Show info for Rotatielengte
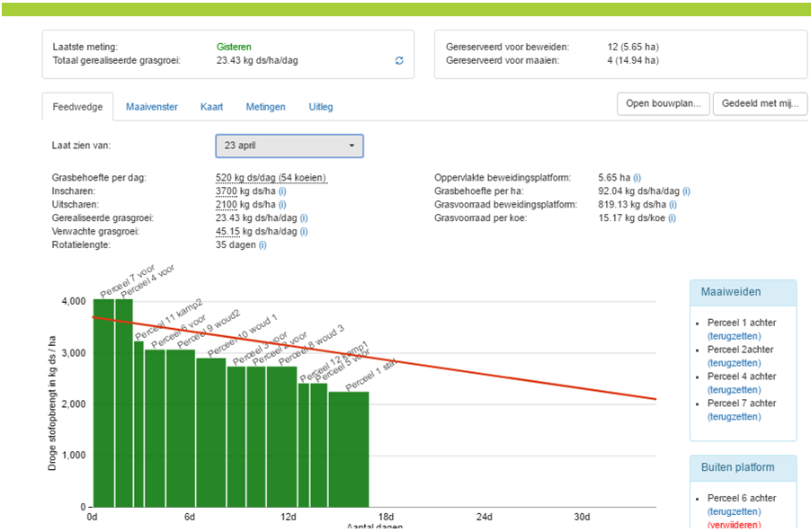Screen dimensions: 811x532 [263, 245]
